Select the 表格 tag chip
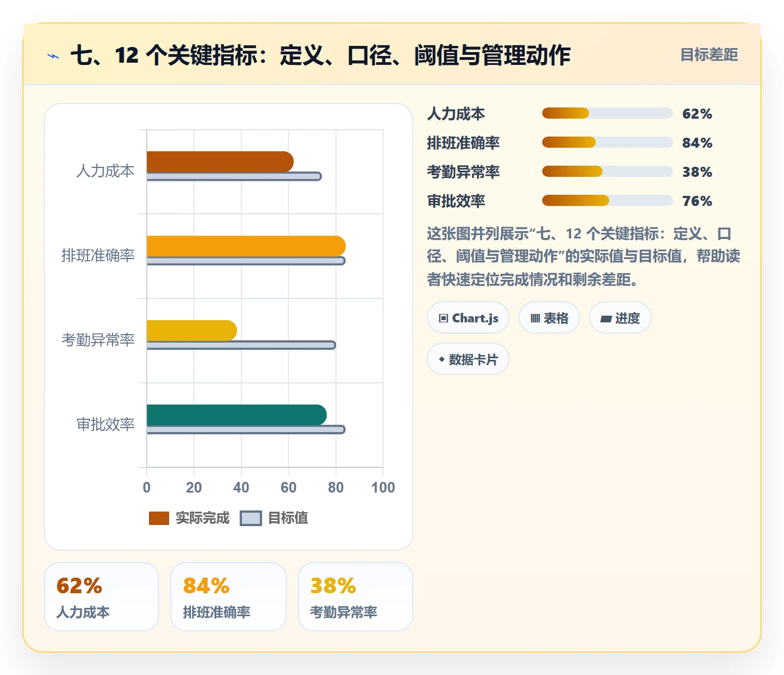This screenshot has height=675, width=784. click(549, 318)
